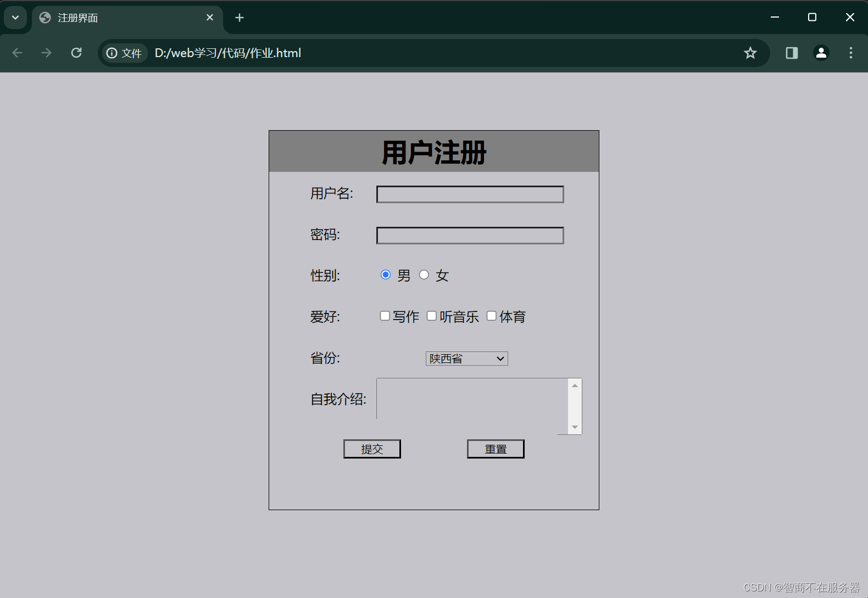Click the 用户名: label

pyautogui.click(x=332, y=193)
